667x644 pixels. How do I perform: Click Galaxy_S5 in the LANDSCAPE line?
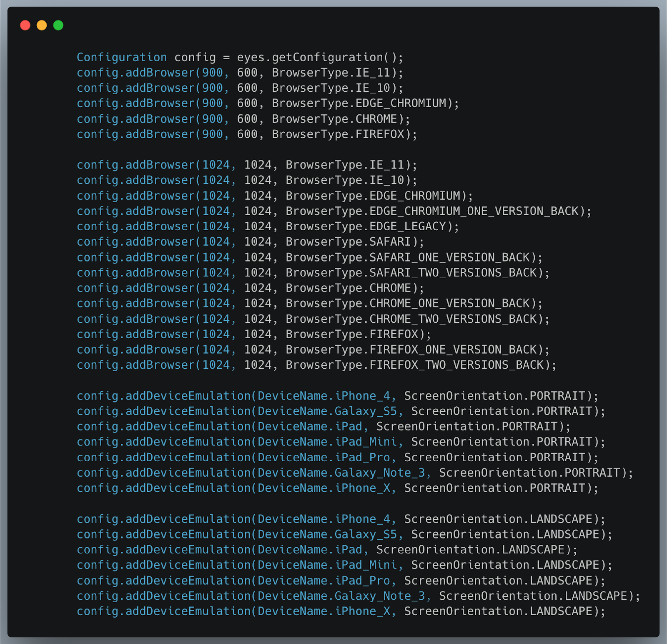click(366, 534)
